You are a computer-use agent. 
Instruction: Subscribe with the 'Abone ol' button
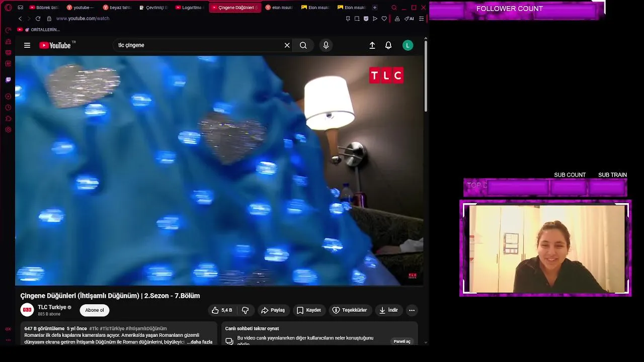(x=95, y=310)
